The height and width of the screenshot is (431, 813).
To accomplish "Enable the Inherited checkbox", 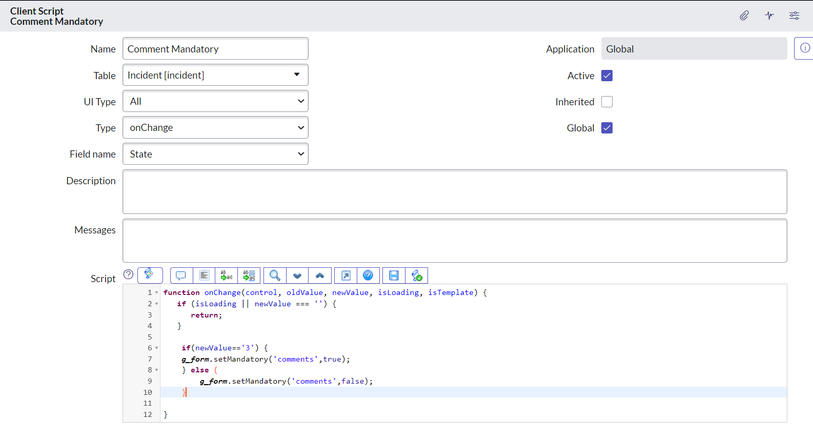I will (x=607, y=102).
